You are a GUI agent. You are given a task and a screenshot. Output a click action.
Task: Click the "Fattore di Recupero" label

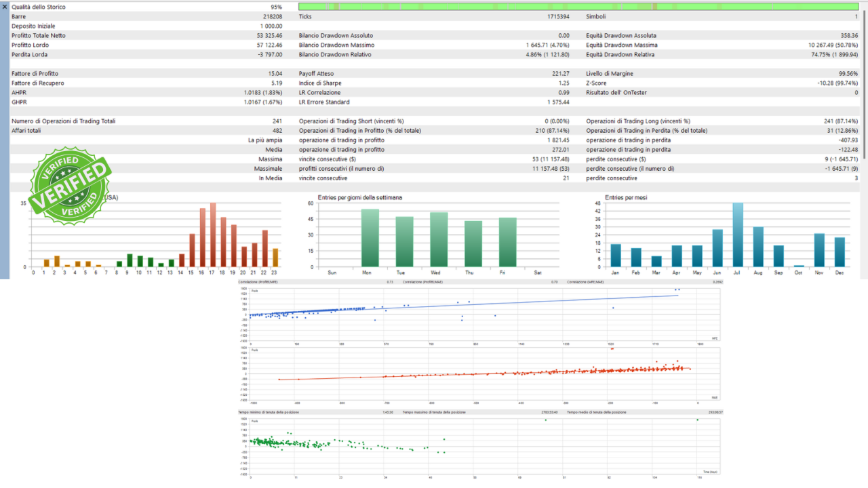coord(37,83)
